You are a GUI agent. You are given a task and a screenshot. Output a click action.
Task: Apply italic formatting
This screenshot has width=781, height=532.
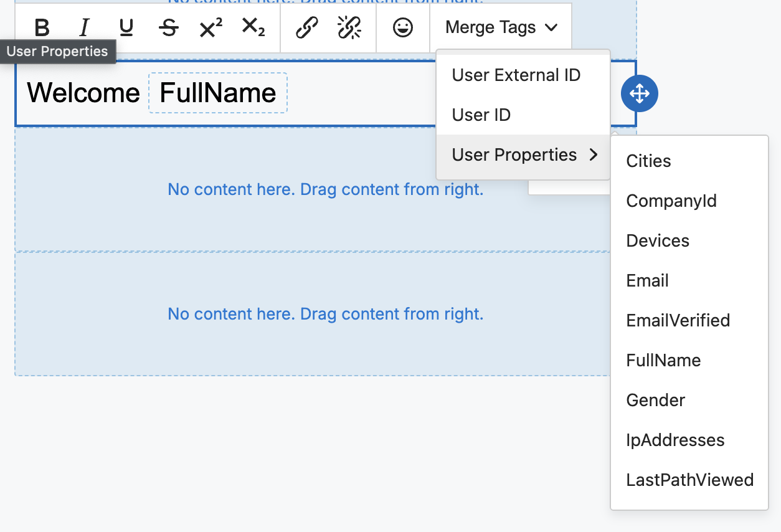(84, 28)
